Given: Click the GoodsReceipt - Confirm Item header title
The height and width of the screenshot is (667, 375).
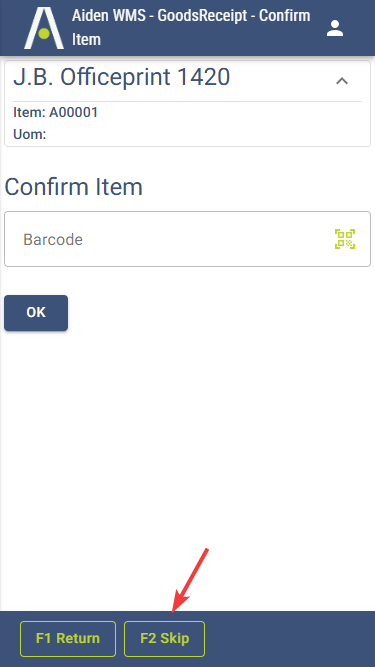Looking at the screenshot, I should click(191, 28).
